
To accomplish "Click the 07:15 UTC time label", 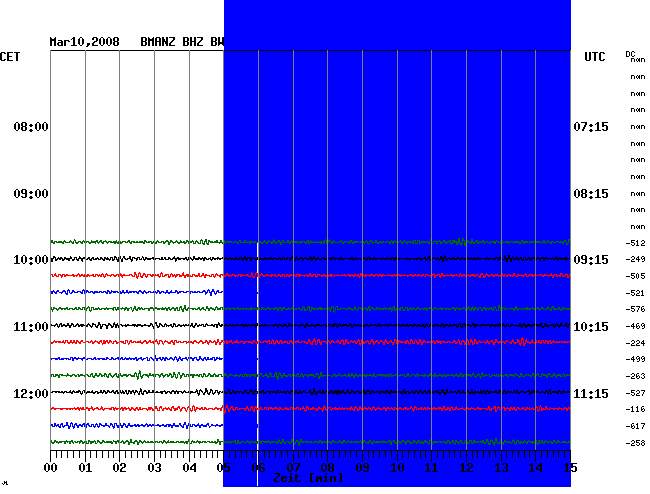I will pyautogui.click(x=591, y=126).
